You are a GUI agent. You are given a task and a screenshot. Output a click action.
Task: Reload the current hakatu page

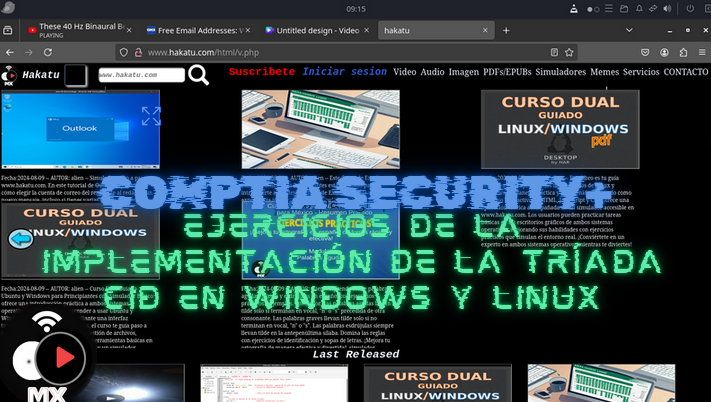(62, 52)
